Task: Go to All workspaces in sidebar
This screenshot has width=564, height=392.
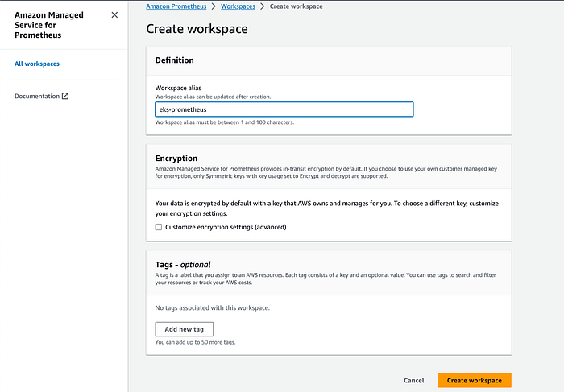Action: pyautogui.click(x=37, y=64)
